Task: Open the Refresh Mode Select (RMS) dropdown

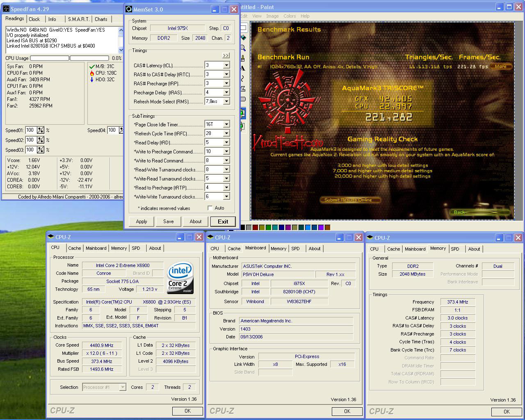Action: click(226, 101)
